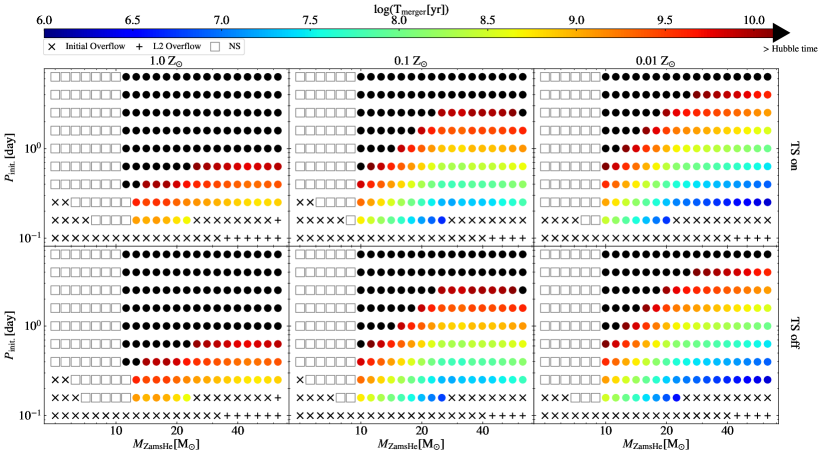822x455 pixels.
Task: Click x-tick 40 under the 1.0 Z☉ column
Action: pyautogui.click(x=237, y=431)
